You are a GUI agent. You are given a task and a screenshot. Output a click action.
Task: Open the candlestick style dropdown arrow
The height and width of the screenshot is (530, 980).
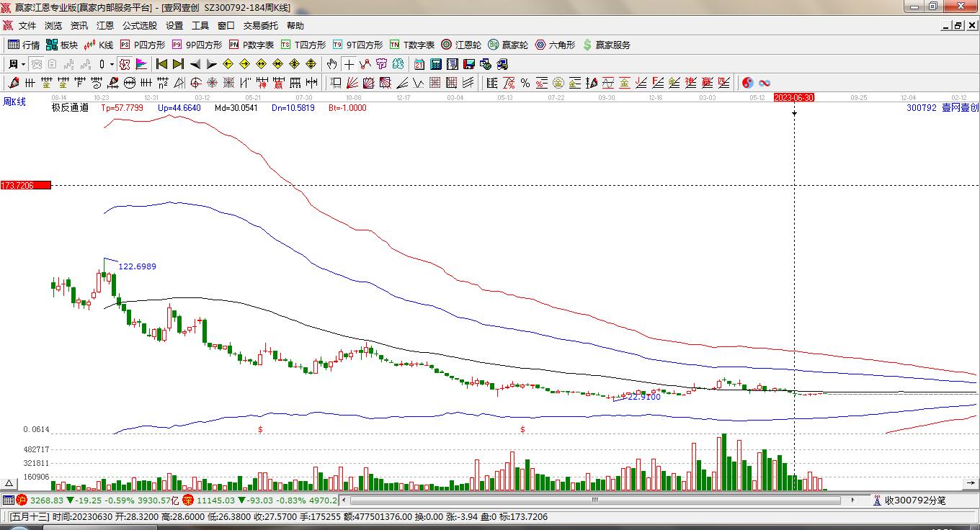coord(112,64)
